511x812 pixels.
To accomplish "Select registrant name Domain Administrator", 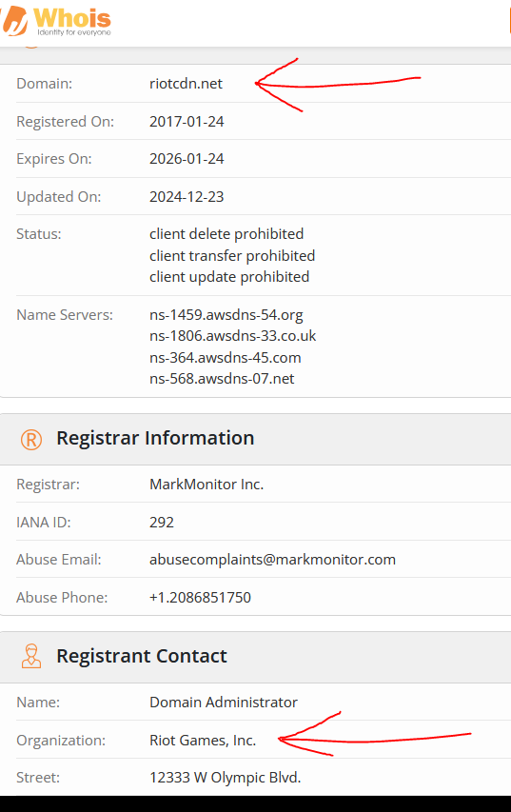I will [223, 703].
